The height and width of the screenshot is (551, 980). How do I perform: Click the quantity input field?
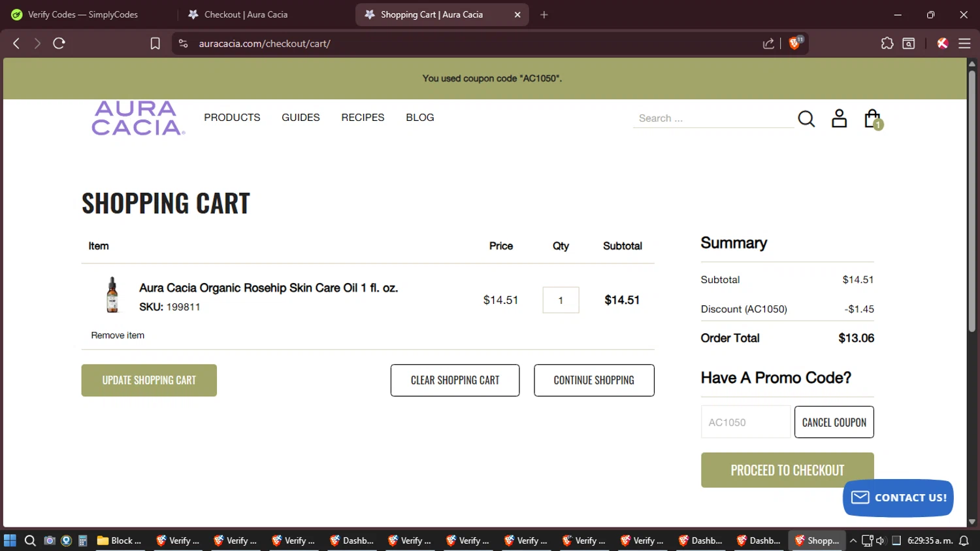[561, 300]
